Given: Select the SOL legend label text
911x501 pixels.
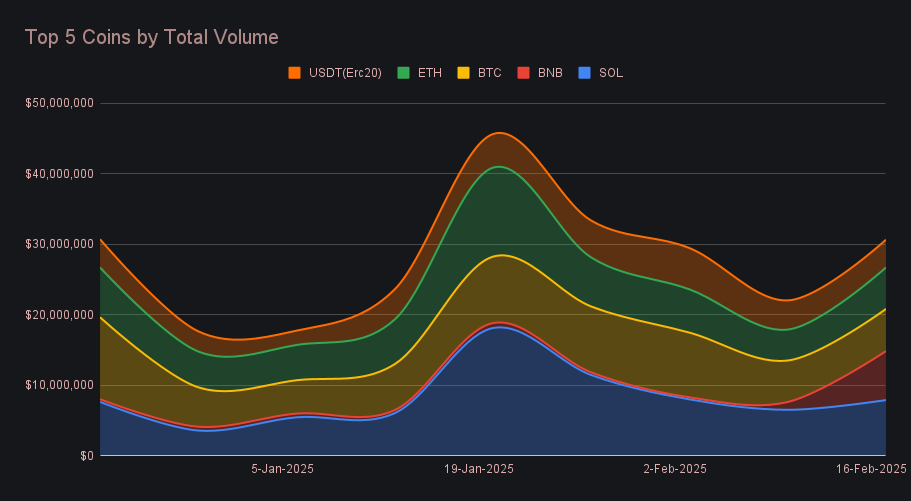Looking at the screenshot, I should coord(611,73).
